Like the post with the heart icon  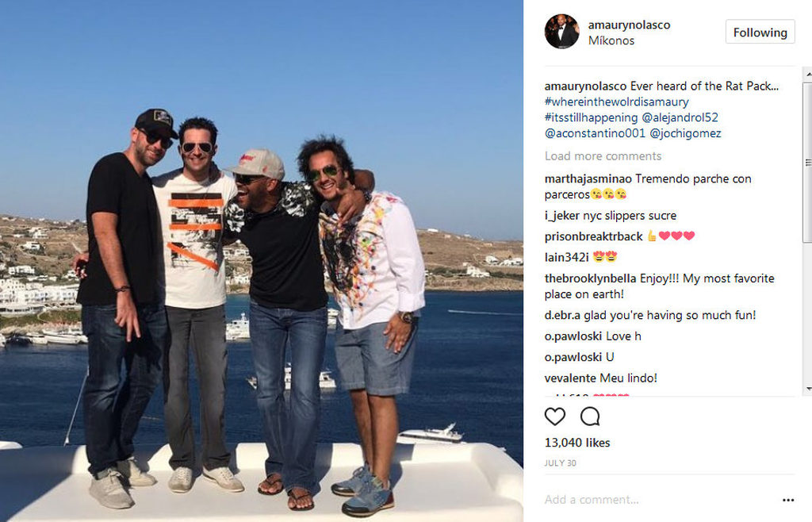coord(554,416)
